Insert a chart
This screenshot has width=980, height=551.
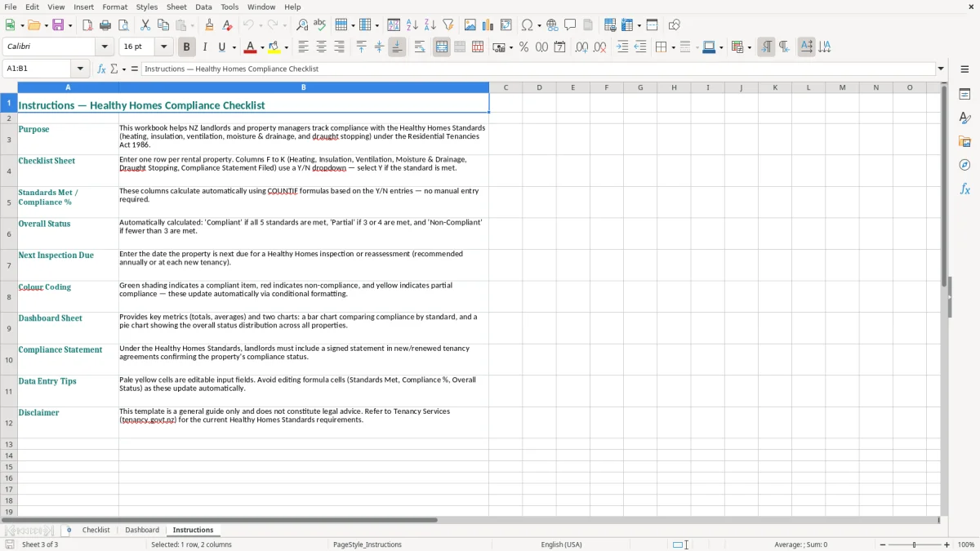pyautogui.click(x=488, y=25)
